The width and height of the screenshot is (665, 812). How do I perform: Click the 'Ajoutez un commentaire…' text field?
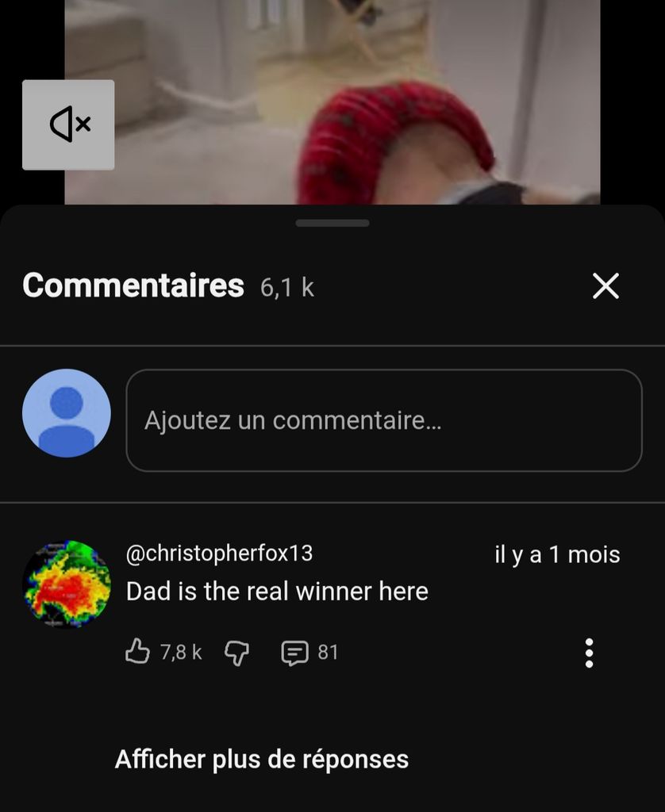tap(384, 420)
